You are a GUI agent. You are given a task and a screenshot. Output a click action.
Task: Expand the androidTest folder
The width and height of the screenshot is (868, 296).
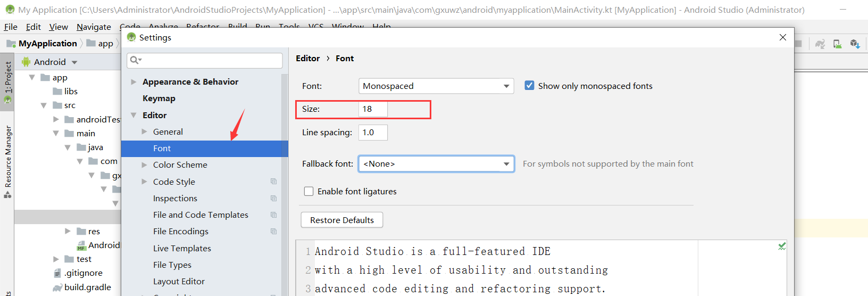[56, 119]
